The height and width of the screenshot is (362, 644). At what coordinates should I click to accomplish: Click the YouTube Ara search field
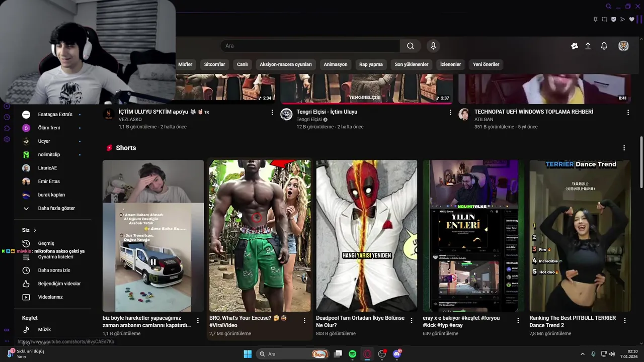point(310,46)
